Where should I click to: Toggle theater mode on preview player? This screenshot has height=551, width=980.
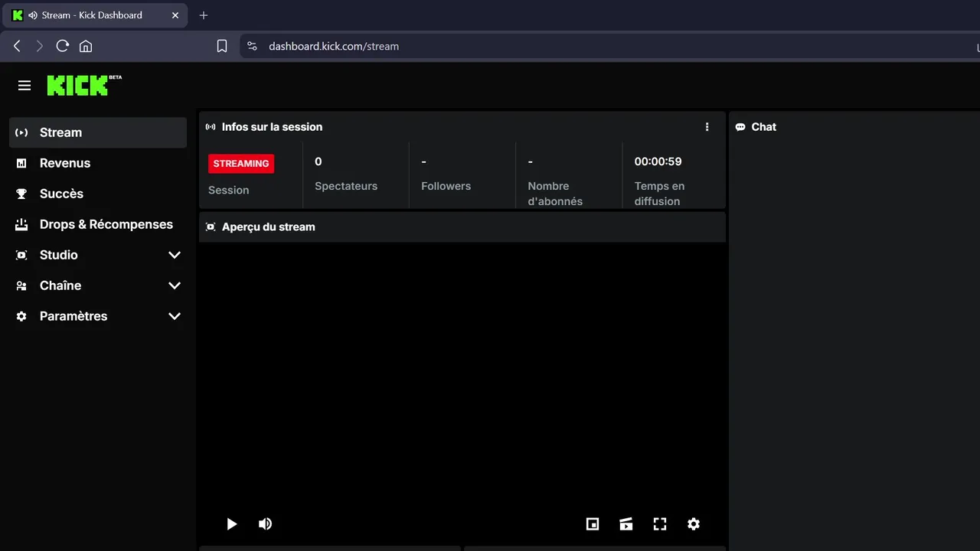626,524
